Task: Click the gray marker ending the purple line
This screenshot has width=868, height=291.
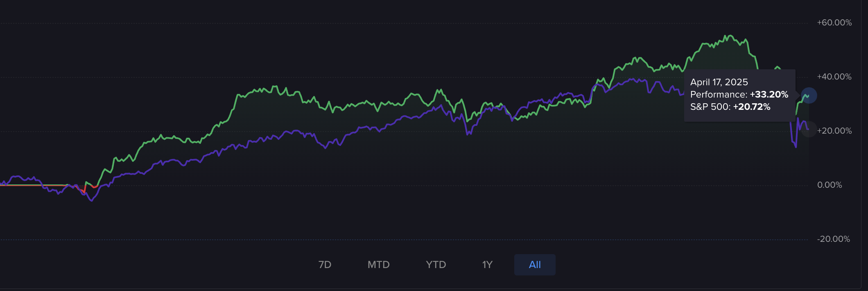Action: [x=808, y=130]
